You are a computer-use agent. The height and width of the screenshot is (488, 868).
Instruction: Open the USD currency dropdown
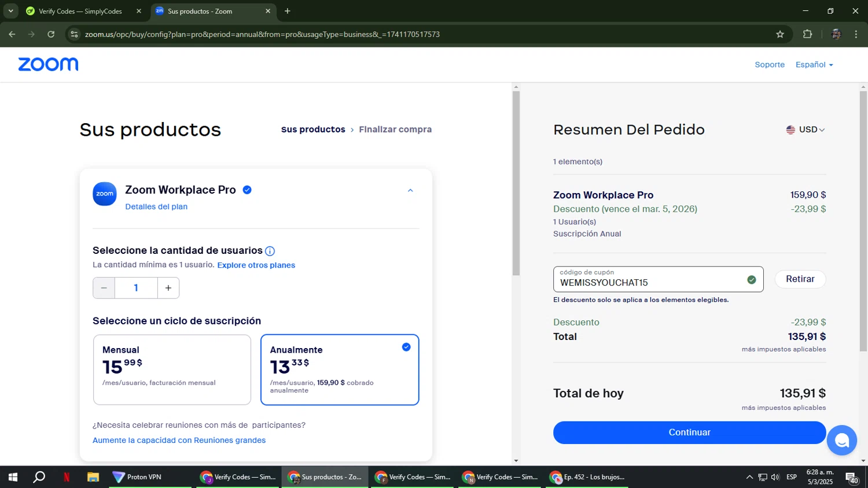(806, 130)
